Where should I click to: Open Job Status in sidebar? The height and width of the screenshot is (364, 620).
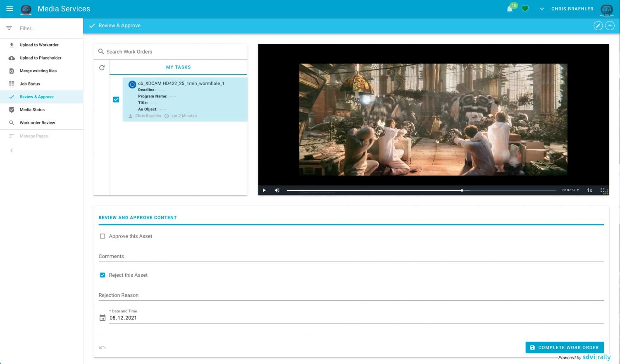coord(30,84)
